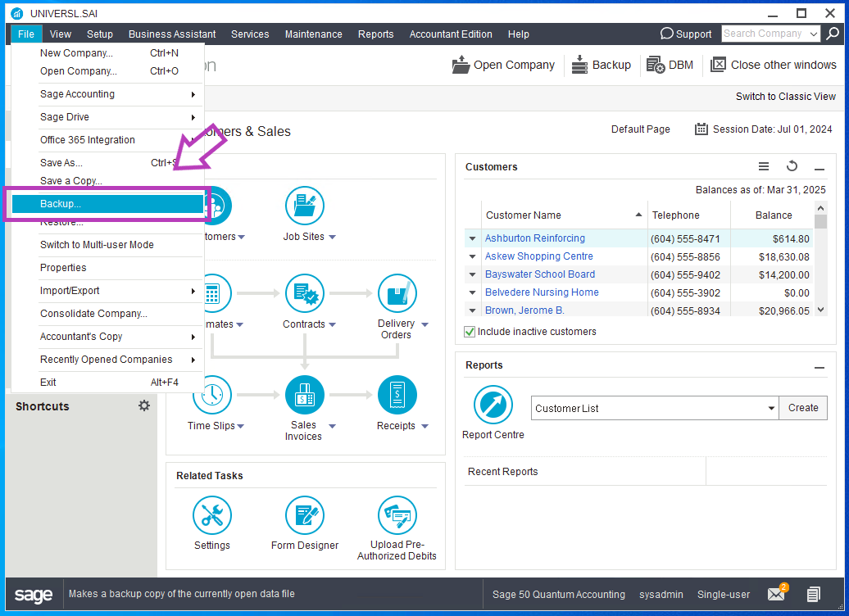Expand the Time Slips dropdown arrow
Screen dimensions: 849x616
[241, 426]
